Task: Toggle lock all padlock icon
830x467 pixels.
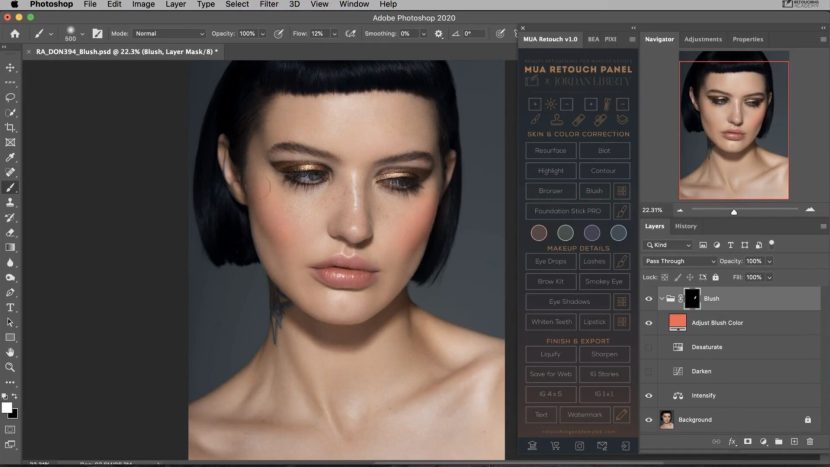Action: pos(716,277)
